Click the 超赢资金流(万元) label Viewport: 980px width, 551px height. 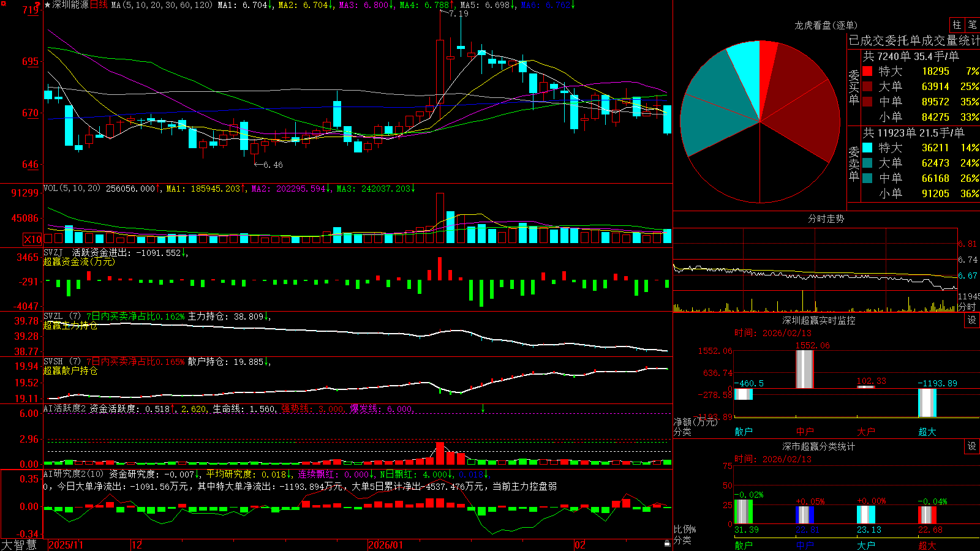[79, 261]
